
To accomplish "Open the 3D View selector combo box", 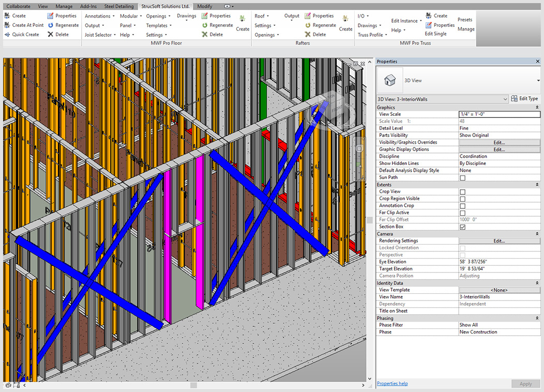I will coord(504,98).
